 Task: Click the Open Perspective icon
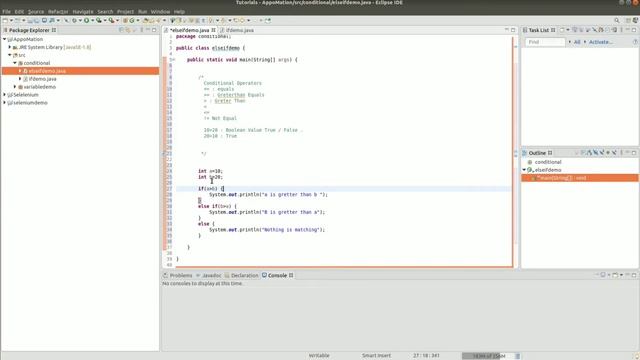coord(628,20)
